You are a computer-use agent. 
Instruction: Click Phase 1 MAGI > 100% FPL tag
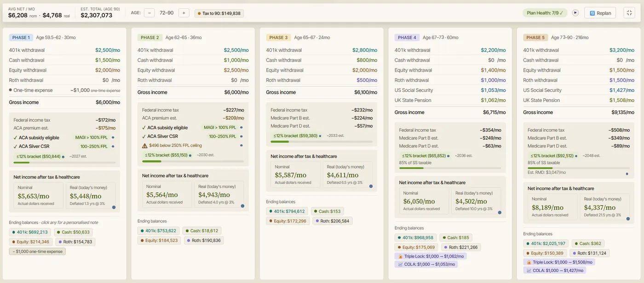pyautogui.click(x=91, y=137)
